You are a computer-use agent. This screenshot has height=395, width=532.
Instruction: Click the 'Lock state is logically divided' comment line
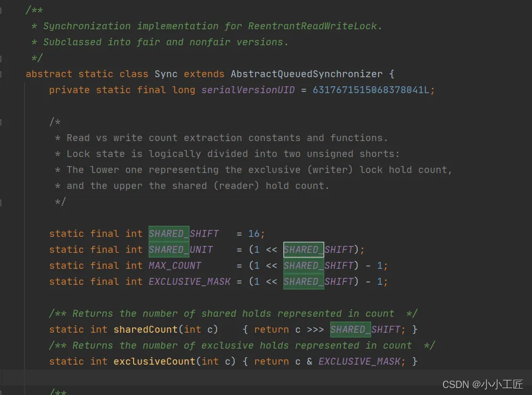pos(227,154)
